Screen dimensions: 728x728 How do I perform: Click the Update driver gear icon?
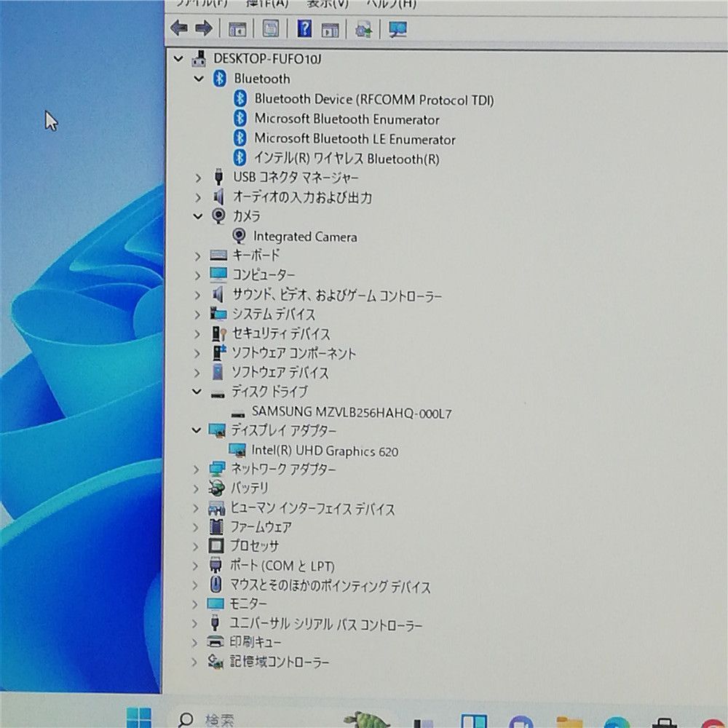[x=363, y=30]
